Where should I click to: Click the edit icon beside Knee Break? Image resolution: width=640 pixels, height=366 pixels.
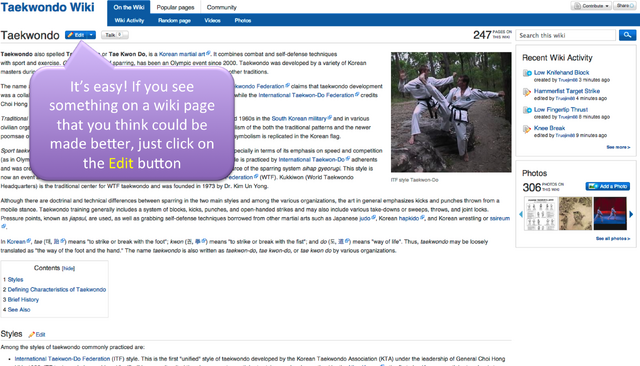pyautogui.click(x=527, y=129)
